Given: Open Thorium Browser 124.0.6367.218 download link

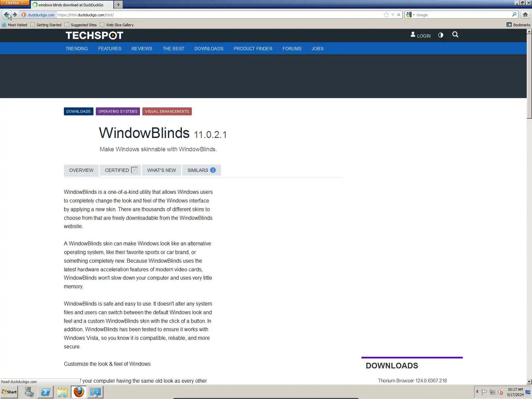Looking at the screenshot, I should coord(412,381).
